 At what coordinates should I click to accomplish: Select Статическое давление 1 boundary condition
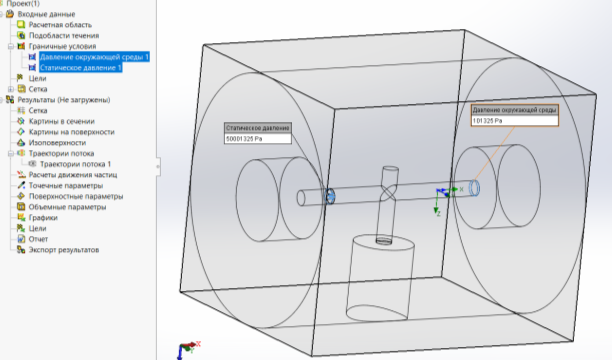coord(81,68)
